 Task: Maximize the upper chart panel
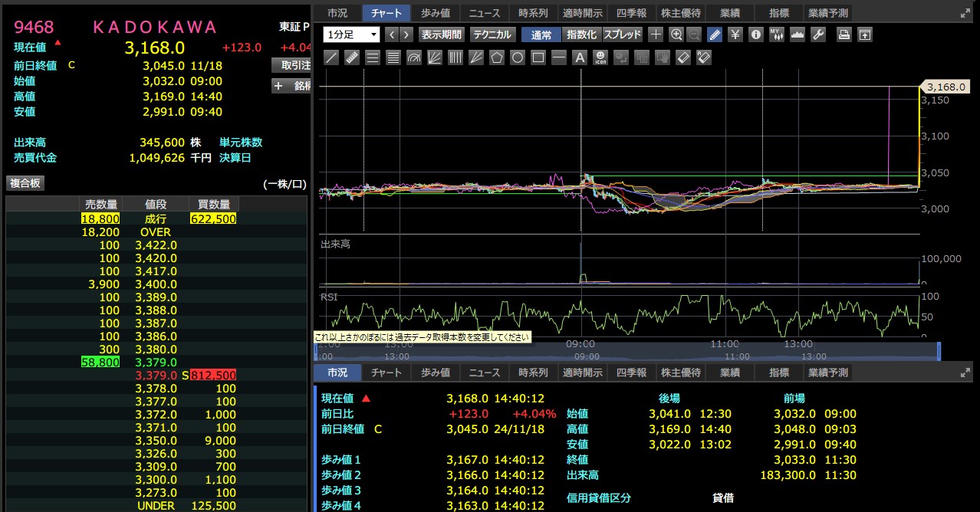click(965, 13)
